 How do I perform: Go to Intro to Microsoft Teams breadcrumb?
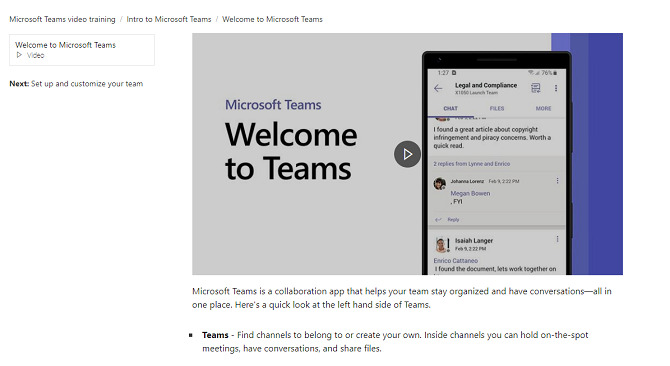(x=169, y=19)
